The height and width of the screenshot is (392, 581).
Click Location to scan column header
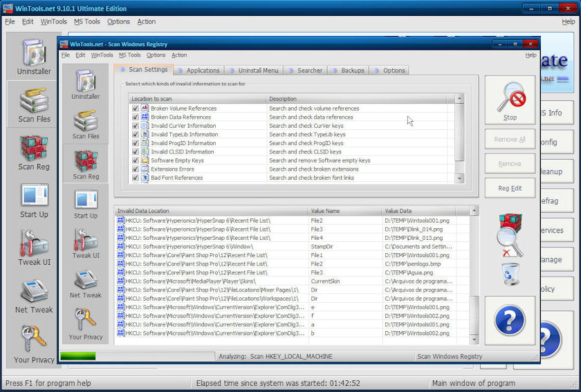(198, 99)
